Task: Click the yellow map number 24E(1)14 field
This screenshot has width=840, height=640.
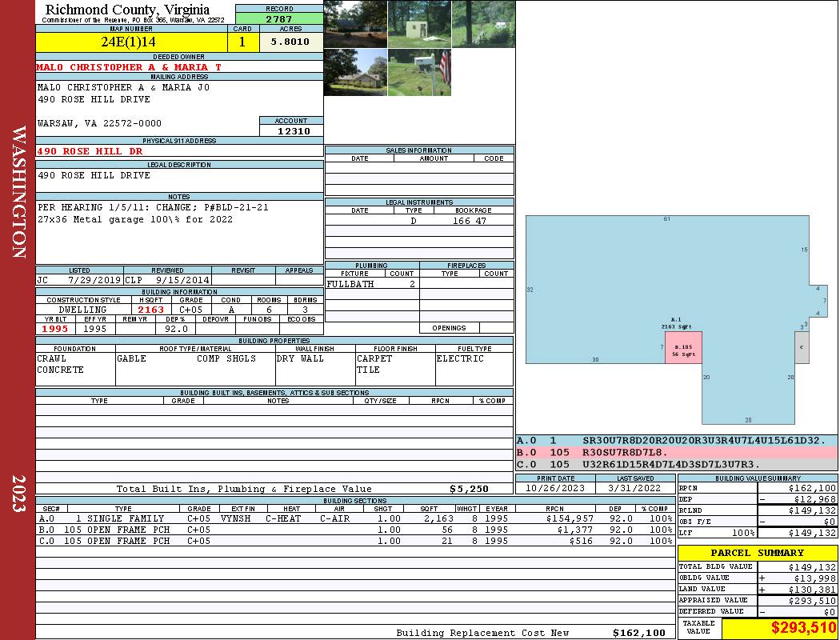Action: [128, 42]
